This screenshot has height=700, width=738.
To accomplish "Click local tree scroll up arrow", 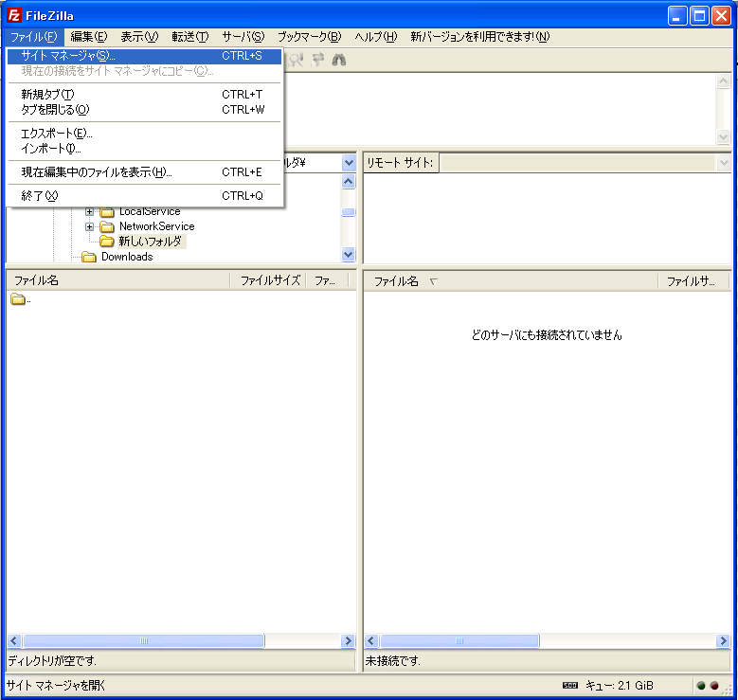I will [x=349, y=181].
